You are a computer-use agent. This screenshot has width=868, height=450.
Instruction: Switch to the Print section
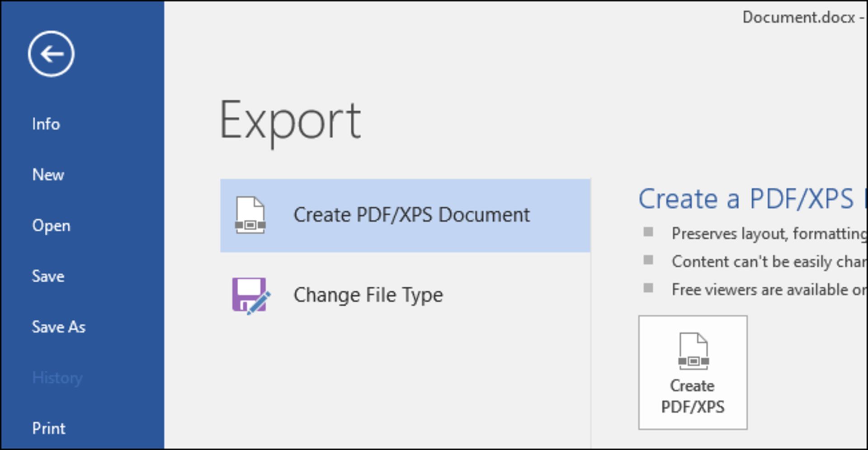(x=48, y=428)
